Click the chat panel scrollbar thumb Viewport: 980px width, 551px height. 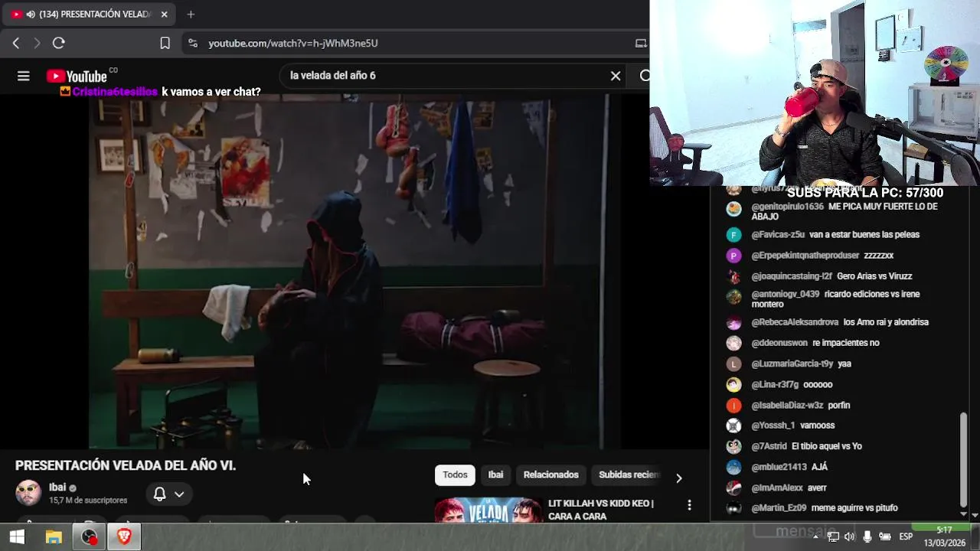point(963,459)
